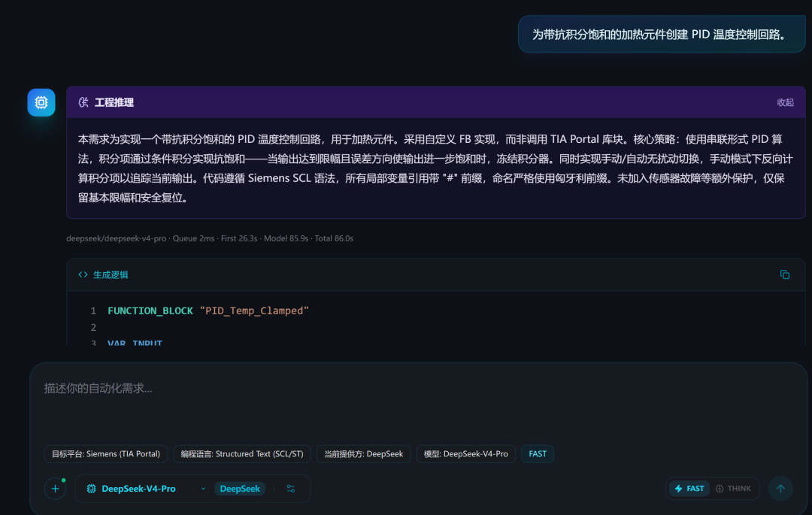
Task: Collapse the reasoning panel via 收起
Action: point(785,102)
